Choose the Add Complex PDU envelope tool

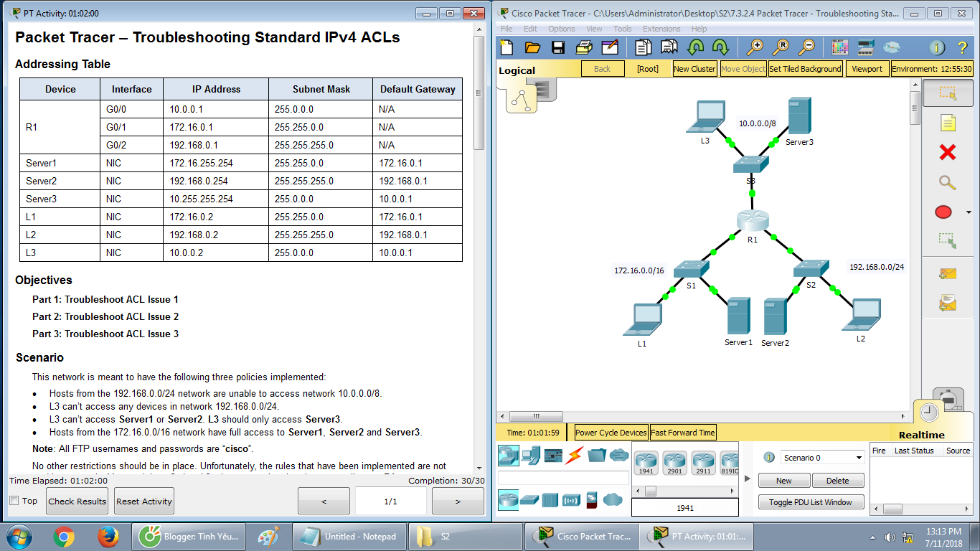[948, 303]
